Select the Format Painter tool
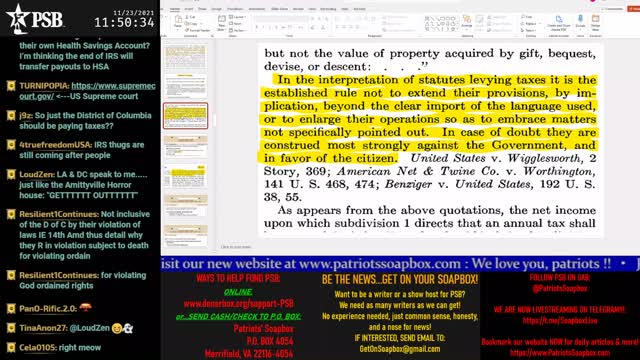 (x=198, y=30)
